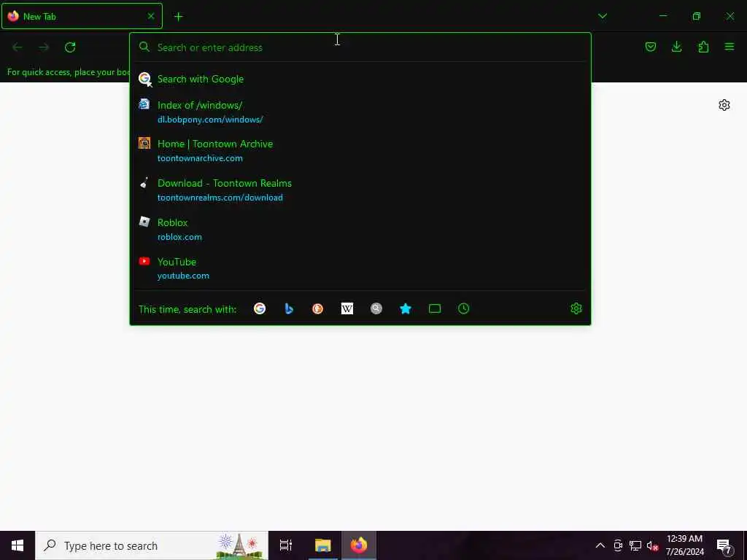Reload the page with the refresh icon
The height and width of the screenshot is (560, 747).
coord(70,47)
